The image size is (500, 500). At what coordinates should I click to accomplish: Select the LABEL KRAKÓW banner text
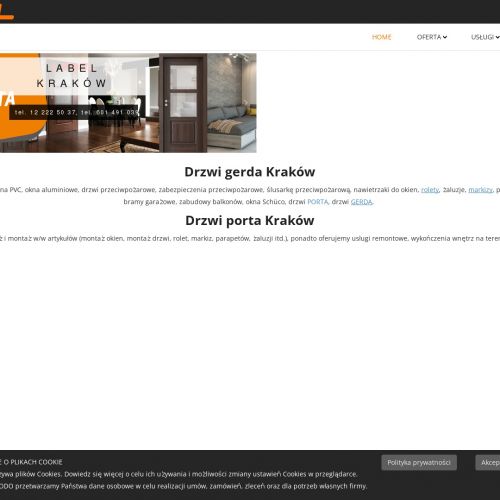tap(72, 76)
